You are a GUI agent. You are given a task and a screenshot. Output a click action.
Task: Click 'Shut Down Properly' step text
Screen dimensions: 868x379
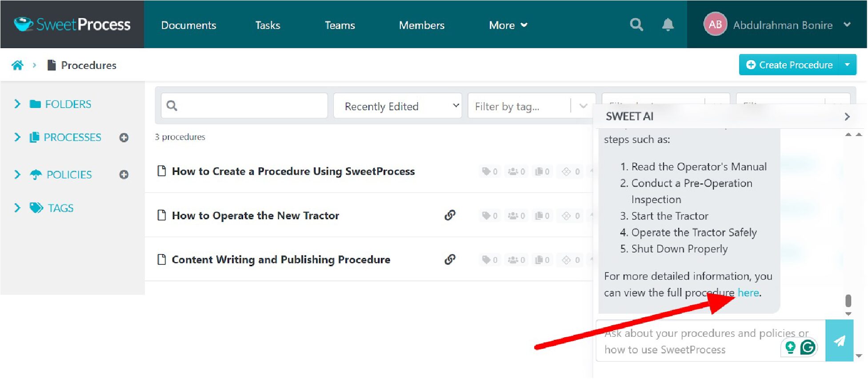(x=680, y=249)
